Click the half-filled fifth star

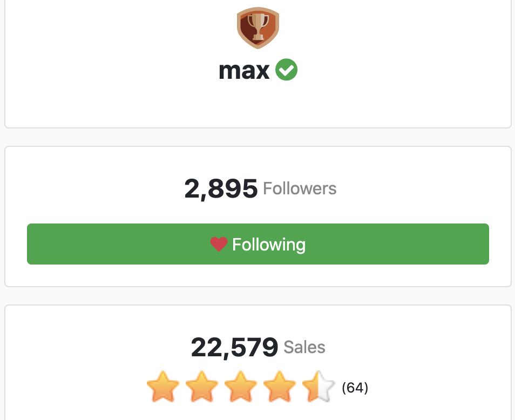319,387
